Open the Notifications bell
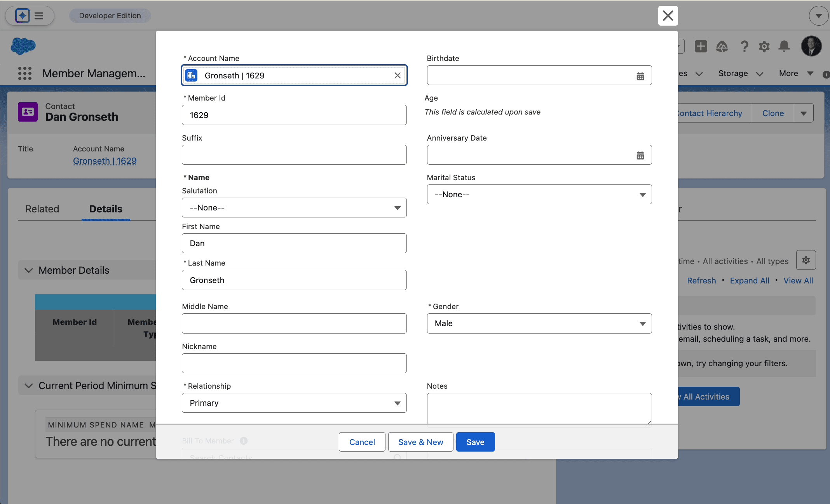Viewport: 830px width, 504px height. coord(784,47)
